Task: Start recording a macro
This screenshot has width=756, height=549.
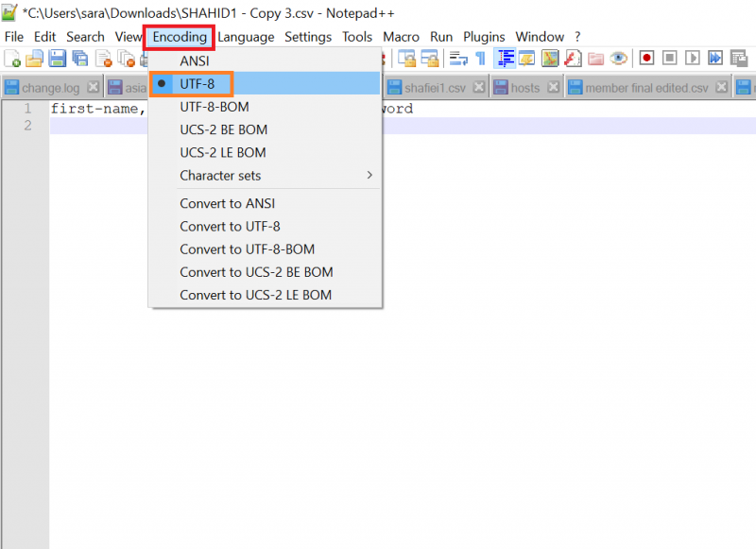Action: coord(646,59)
